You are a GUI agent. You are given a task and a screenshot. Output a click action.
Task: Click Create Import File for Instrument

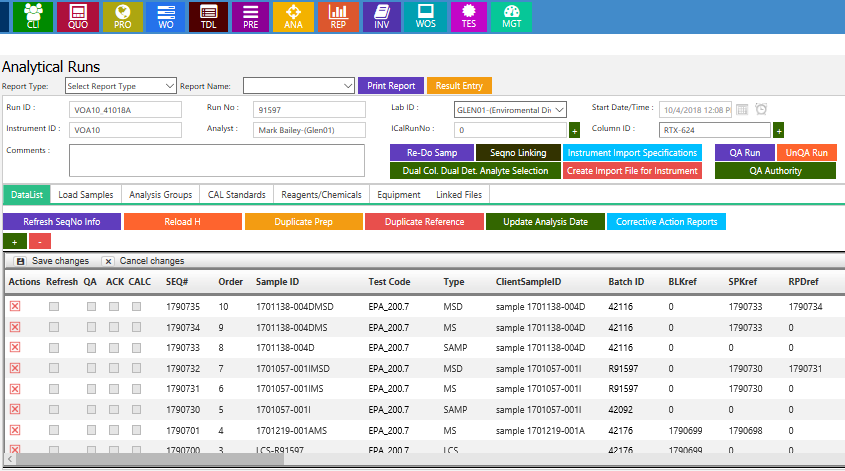pos(632,171)
